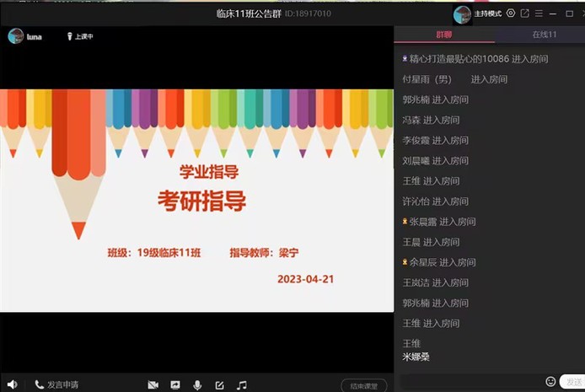Open the whiteboard edit icon
This screenshot has height=392, width=585.
click(219, 385)
